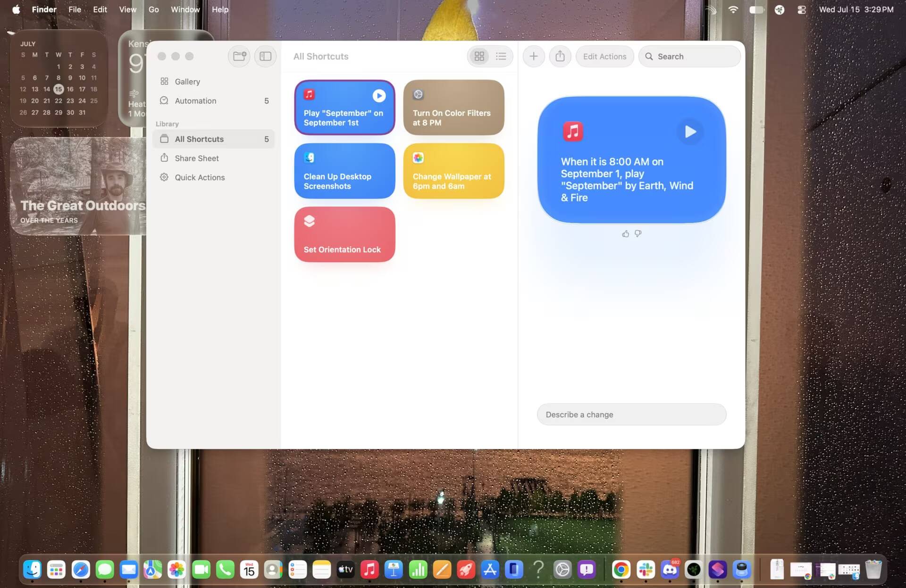The image size is (906, 588).
Task: Click the new folder icon in Shortcuts sidebar
Action: coord(239,56)
